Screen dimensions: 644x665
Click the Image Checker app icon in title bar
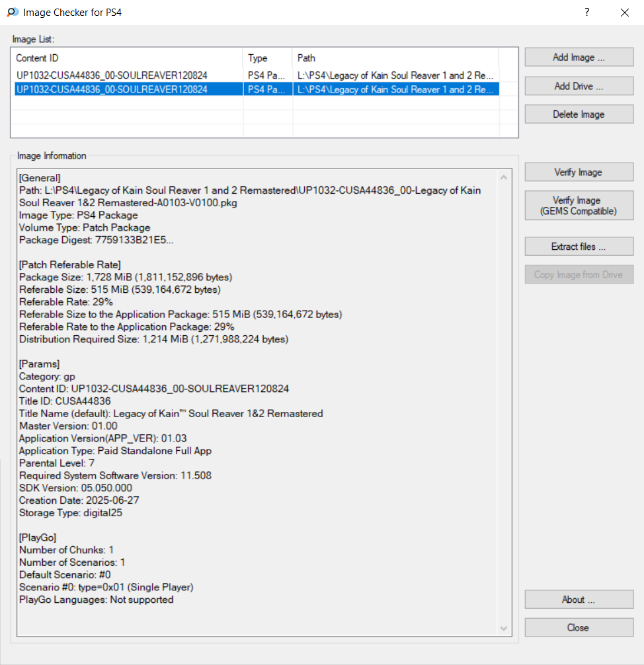click(13, 13)
